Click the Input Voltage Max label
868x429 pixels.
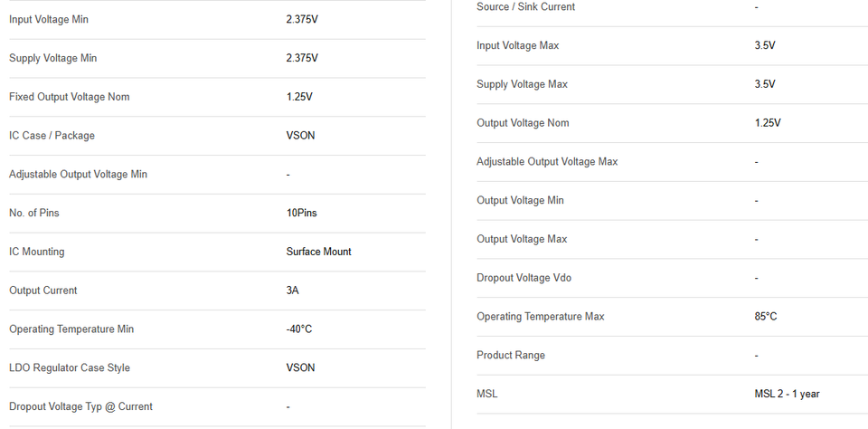pos(518,45)
